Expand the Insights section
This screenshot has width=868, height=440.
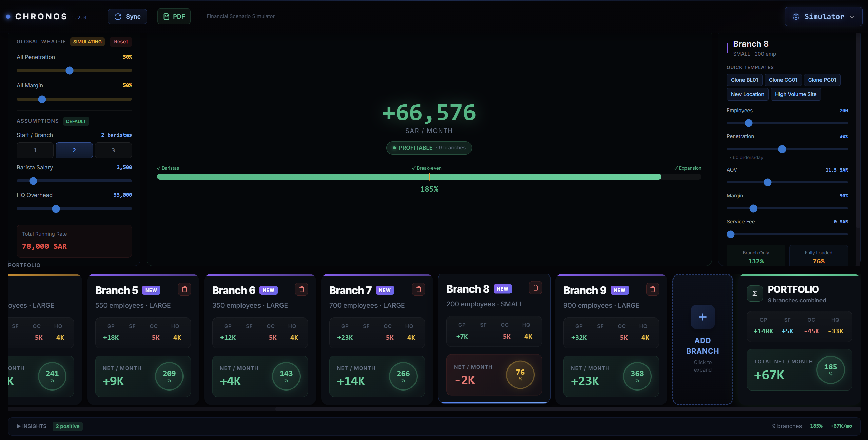pyautogui.click(x=32, y=426)
